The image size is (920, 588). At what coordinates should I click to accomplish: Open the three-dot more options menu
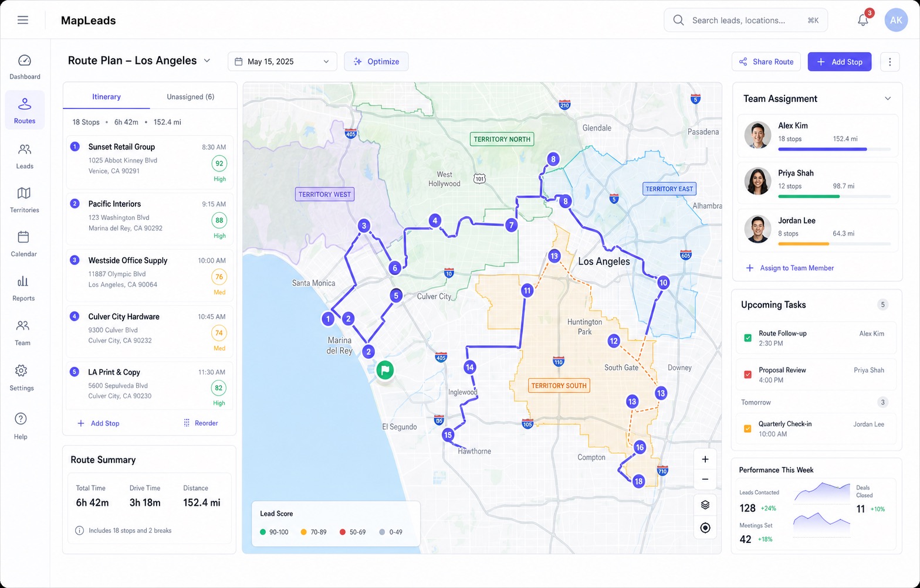[889, 62]
